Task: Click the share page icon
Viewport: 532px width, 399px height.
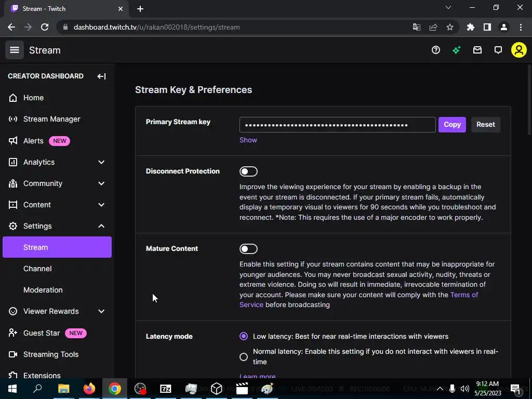Action: click(433, 27)
